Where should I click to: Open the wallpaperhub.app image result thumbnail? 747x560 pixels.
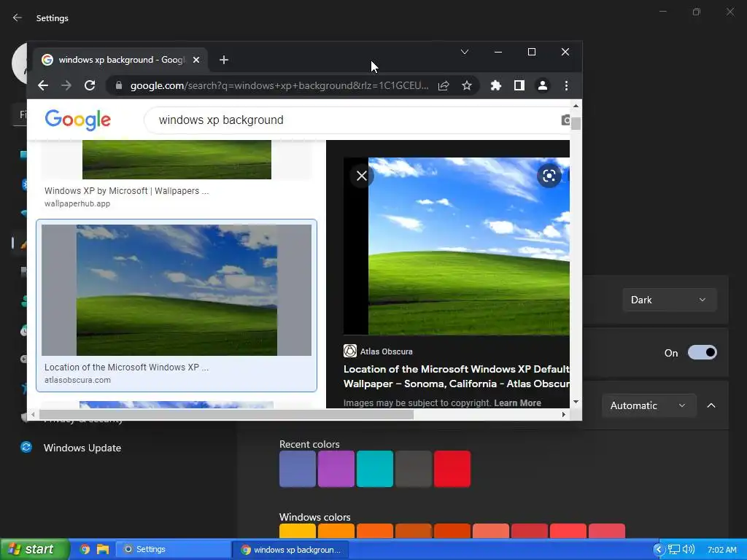tap(177, 160)
